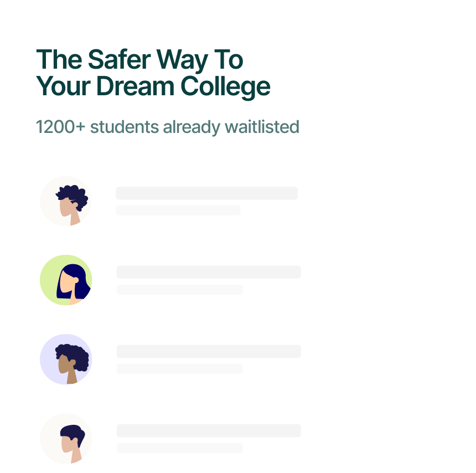
Task: Click the word "students" in the subheading
Action: coord(125,127)
